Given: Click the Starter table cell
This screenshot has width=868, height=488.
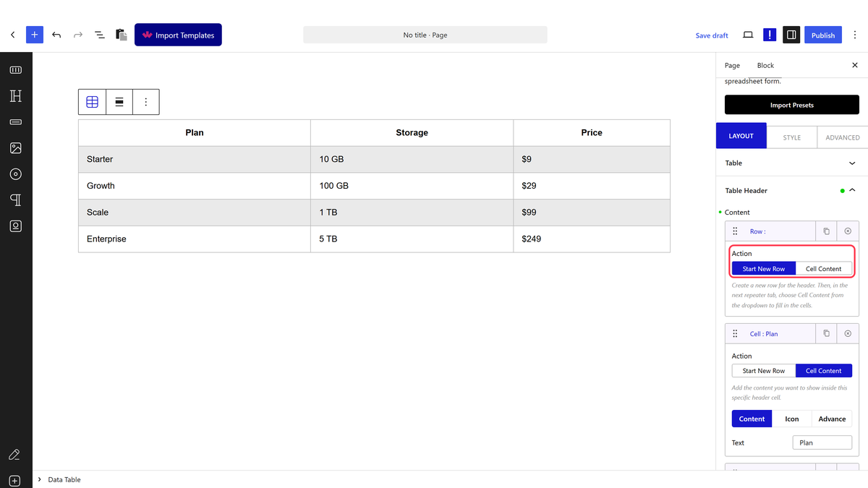Looking at the screenshot, I should [x=195, y=159].
